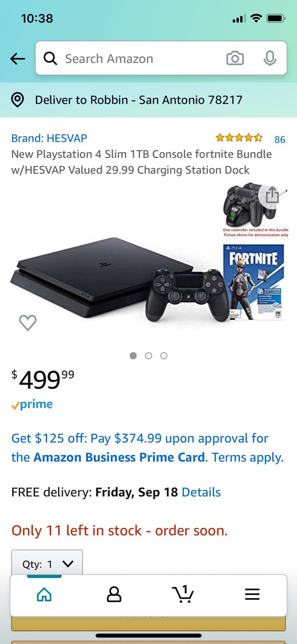Open the shopping cart icon
This screenshot has width=297, height=644.
point(183,594)
